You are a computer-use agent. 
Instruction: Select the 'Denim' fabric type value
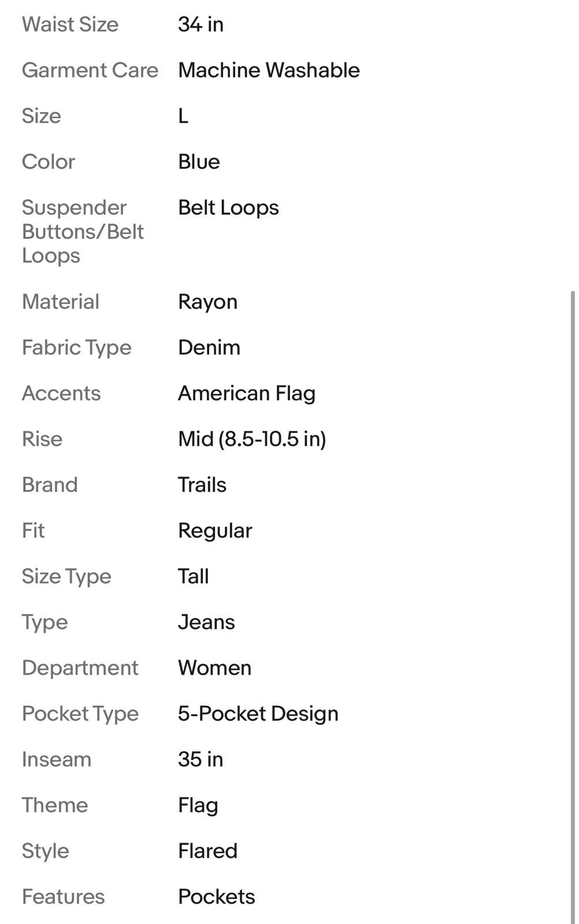tap(209, 348)
